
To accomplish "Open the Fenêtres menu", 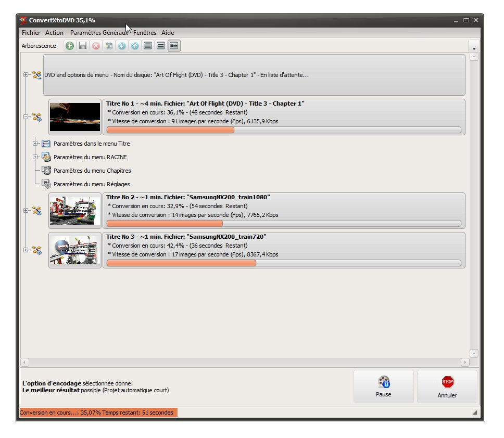I will pyautogui.click(x=145, y=33).
